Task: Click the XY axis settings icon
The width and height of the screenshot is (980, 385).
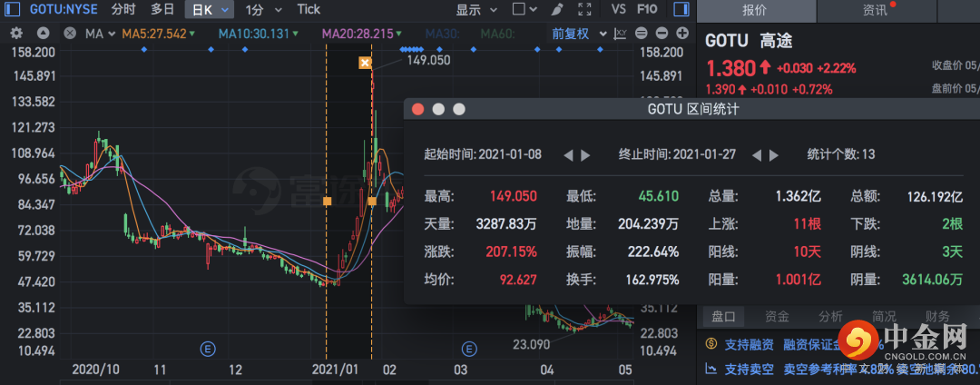Action: click(621, 34)
